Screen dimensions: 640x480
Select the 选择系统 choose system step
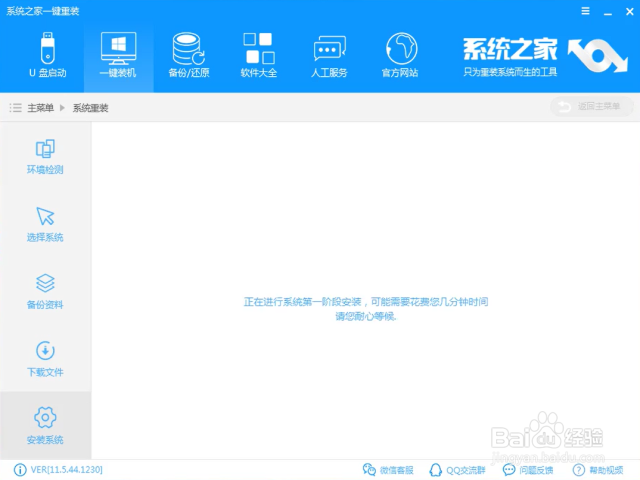coord(45,224)
